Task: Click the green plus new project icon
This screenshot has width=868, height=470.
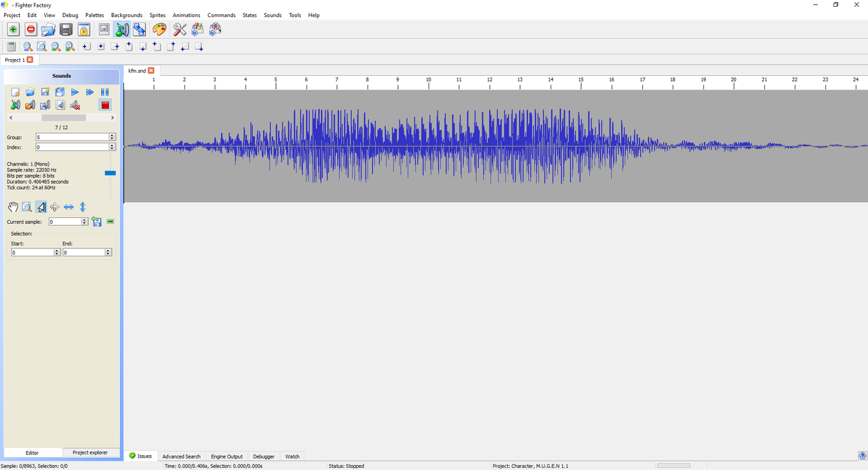Action: (x=13, y=29)
